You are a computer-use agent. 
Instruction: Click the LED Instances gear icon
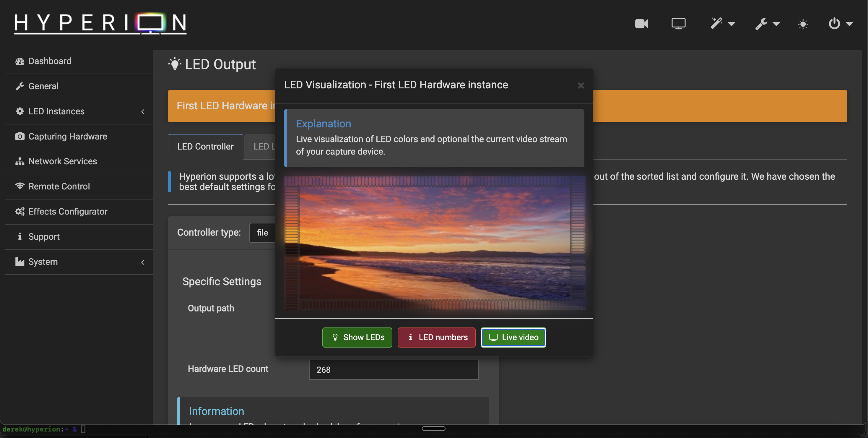20,111
